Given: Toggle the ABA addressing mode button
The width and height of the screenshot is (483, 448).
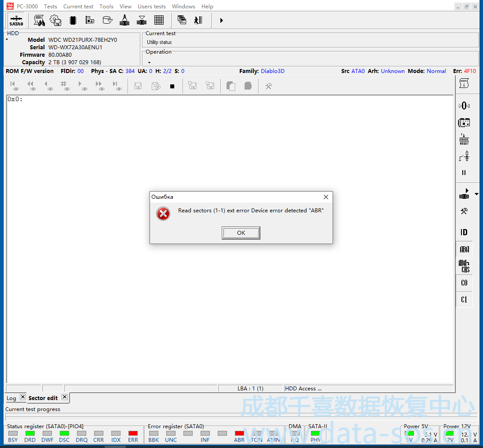Looking at the screenshot, I should click(x=464, y=249).
